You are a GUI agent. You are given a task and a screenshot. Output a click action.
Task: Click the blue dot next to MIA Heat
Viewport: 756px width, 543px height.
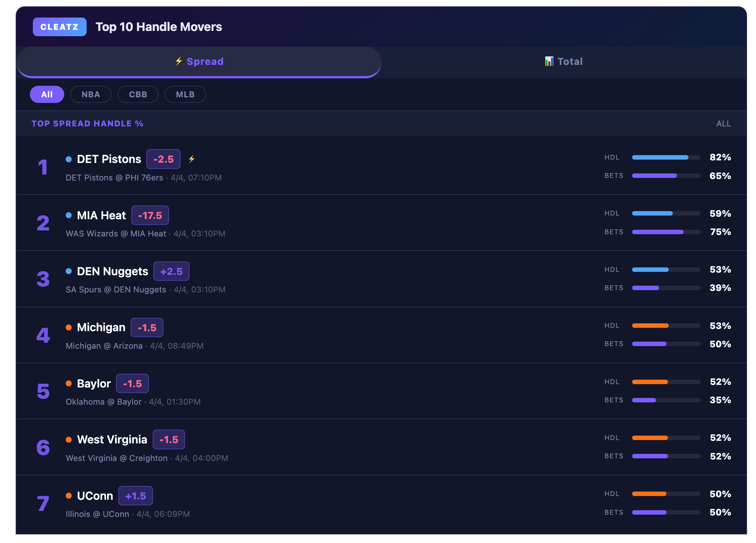tap(69, 215)
